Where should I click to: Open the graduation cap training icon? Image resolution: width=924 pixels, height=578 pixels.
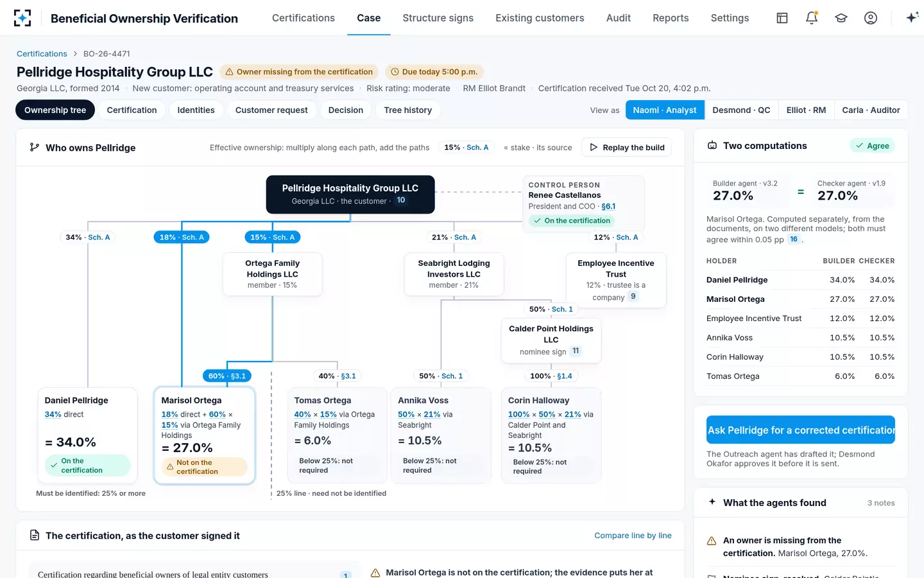[841, 18]
